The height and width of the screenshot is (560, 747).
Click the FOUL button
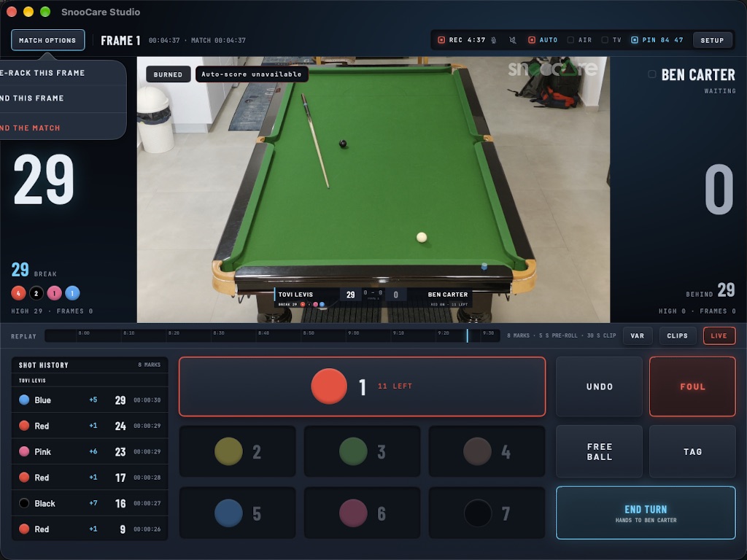[693, 386]
